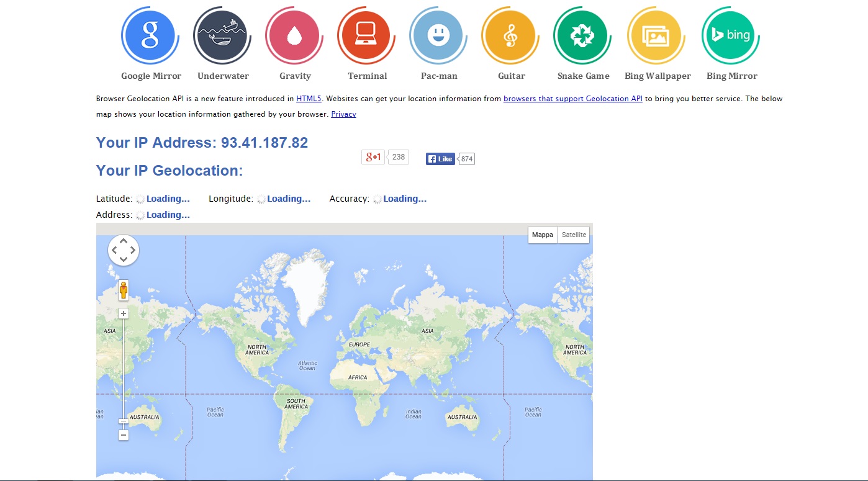Click the Underwater whale icon
The height and width of the screenshot is (481, 868).
[x=222, y=36]
